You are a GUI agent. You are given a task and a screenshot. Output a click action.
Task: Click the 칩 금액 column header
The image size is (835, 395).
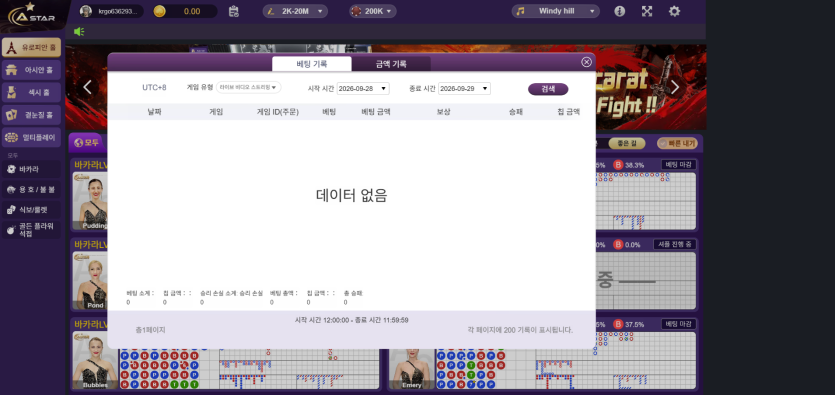tap(569, 112)
